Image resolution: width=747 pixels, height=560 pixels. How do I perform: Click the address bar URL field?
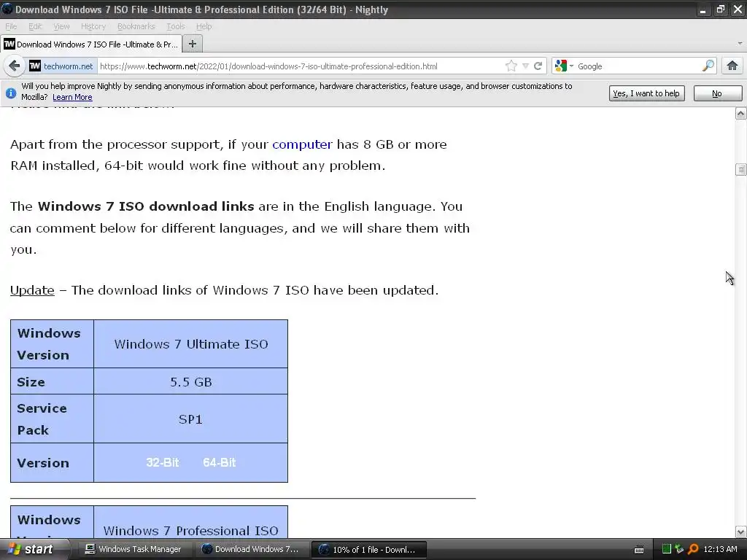(x=300, y=66)
